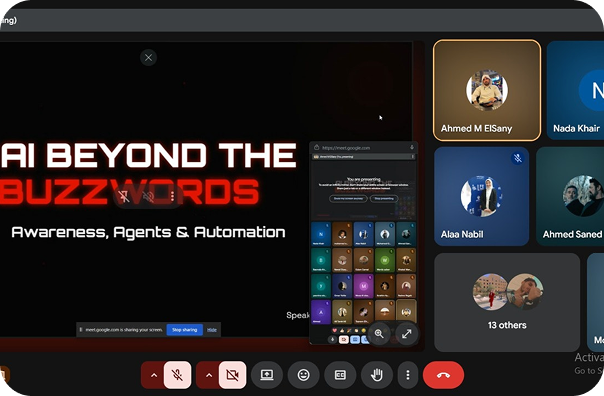Click the 'Awareness, Agents & Automation' subtitle

point(148,232)
